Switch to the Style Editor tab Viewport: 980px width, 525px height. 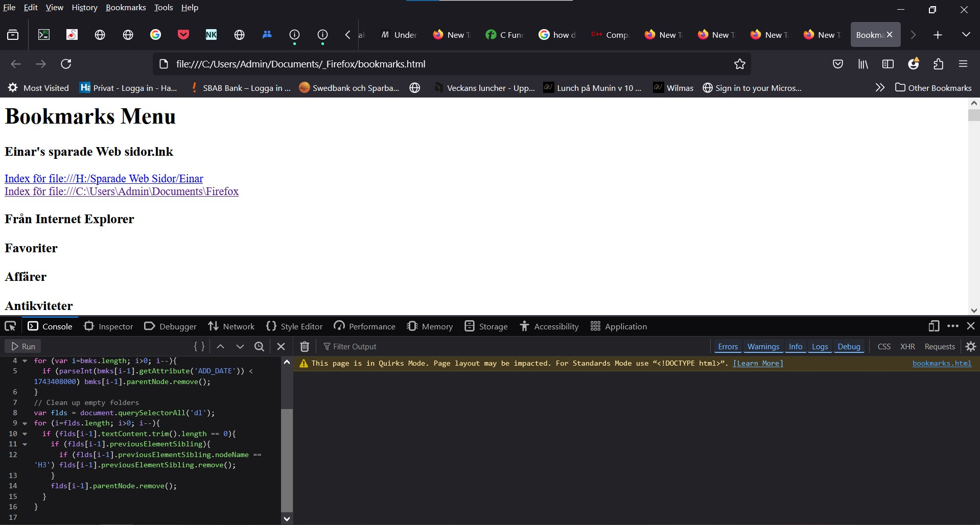coord(294,326)
